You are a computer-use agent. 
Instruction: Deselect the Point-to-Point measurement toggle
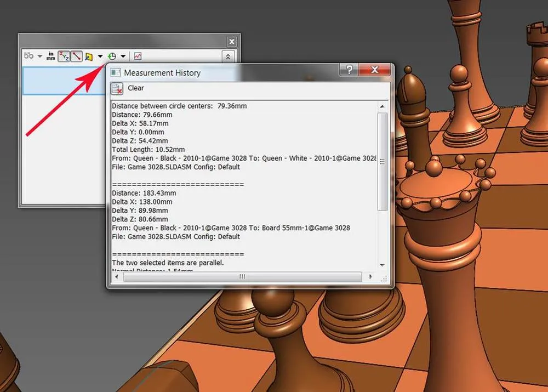[x=76, y=55]
